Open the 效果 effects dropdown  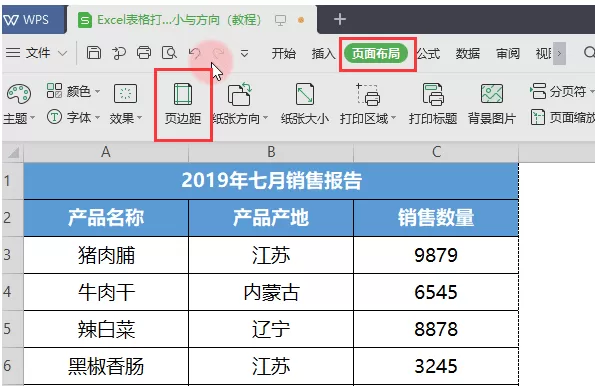tap(126, 103)
